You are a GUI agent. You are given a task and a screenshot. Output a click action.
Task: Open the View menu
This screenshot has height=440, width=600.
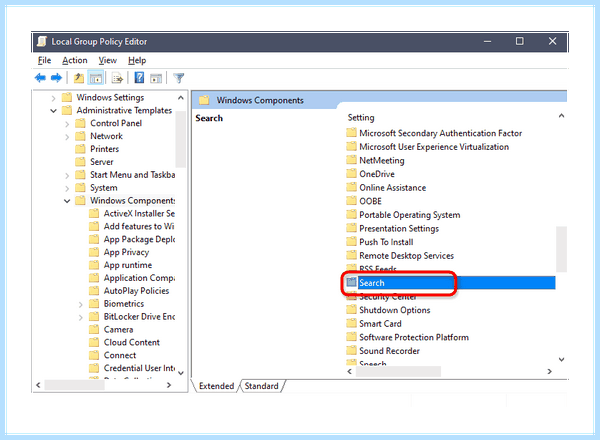108,60
